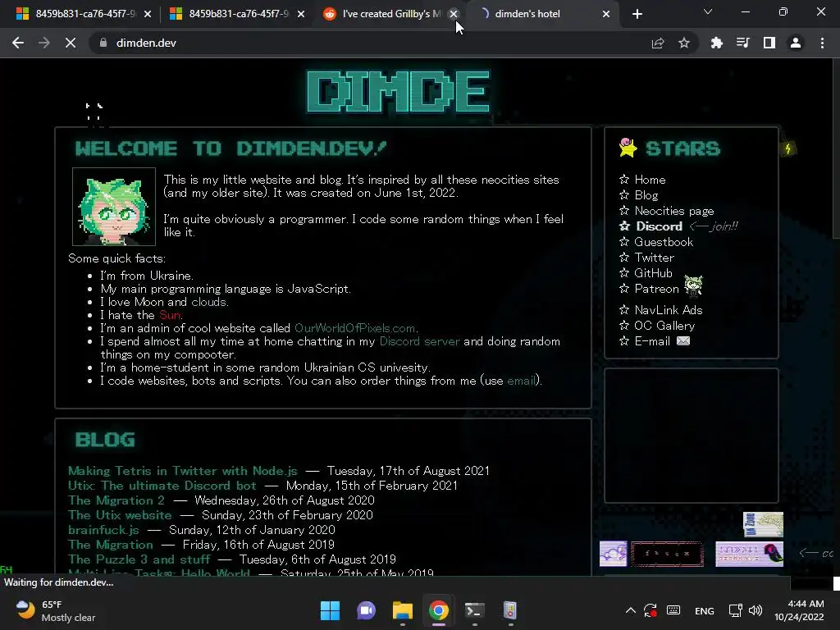The image size is (840, 630).
Task: Open the Guestbook link
Action: click(664, 242)
